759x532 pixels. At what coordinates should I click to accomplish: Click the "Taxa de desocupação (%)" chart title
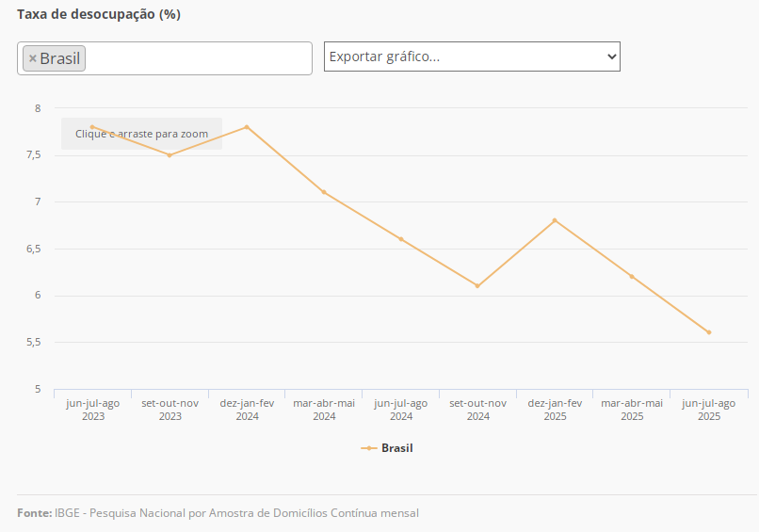pos(99,15)
